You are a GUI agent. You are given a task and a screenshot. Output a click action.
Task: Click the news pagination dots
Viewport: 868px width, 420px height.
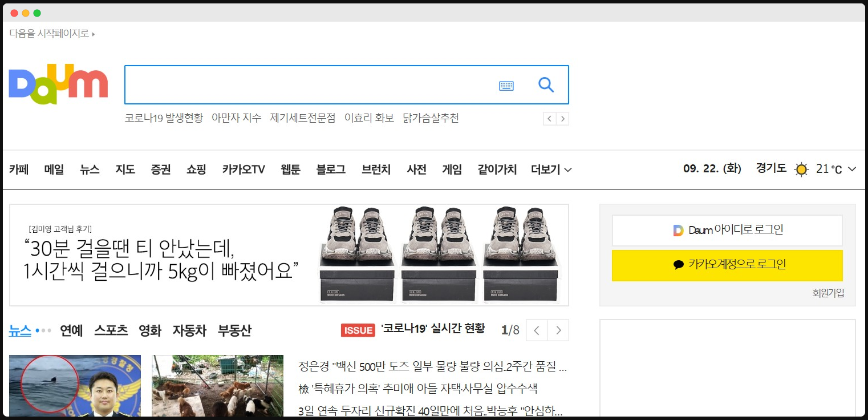point(43,330)
